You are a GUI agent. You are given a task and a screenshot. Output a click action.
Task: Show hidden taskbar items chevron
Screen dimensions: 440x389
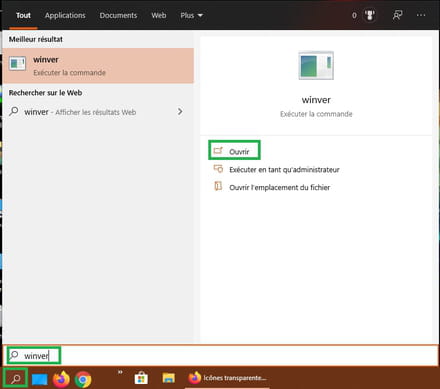click(120, 372)
